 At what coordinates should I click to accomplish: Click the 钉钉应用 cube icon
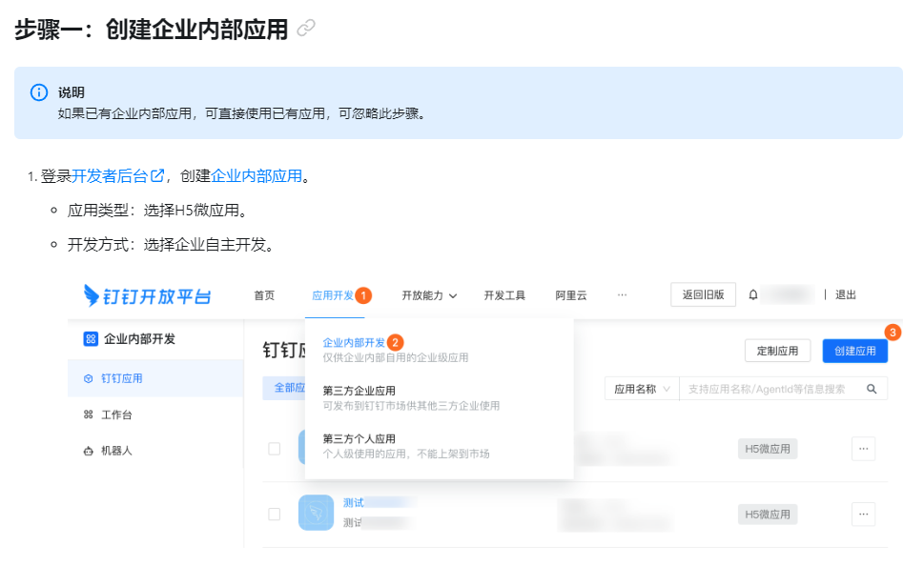pos(89,378)
